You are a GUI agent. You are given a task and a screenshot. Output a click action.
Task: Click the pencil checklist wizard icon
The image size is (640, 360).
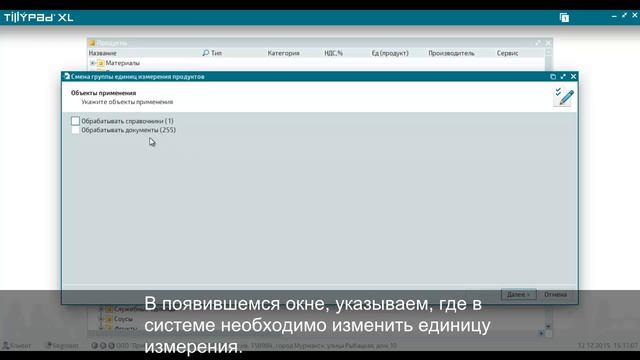[x=564, y=97]
